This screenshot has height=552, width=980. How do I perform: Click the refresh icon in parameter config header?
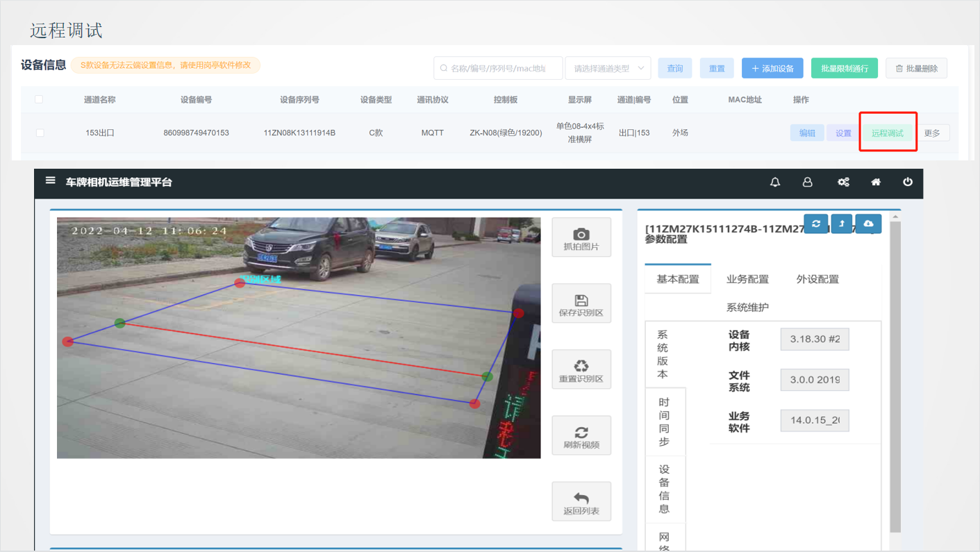816,224
